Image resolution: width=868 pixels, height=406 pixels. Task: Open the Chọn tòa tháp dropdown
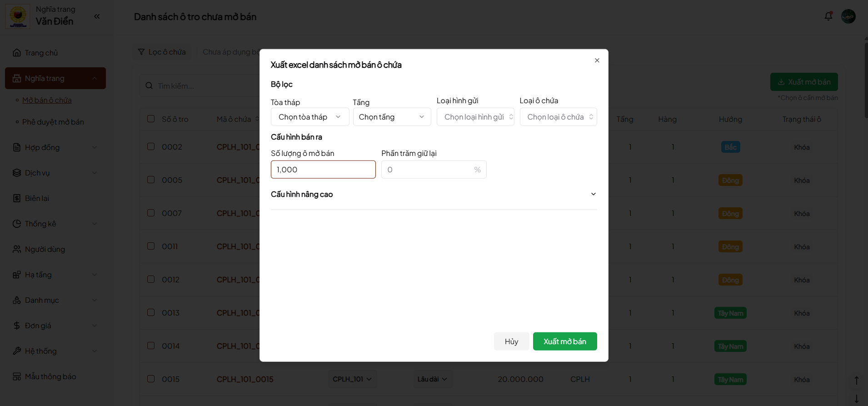(309, 117)
